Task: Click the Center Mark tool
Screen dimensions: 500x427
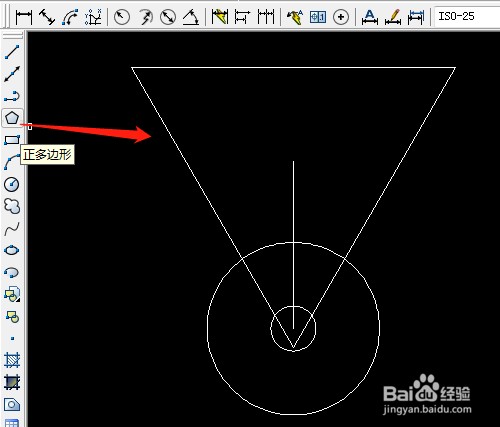Action: coord(341,17)
